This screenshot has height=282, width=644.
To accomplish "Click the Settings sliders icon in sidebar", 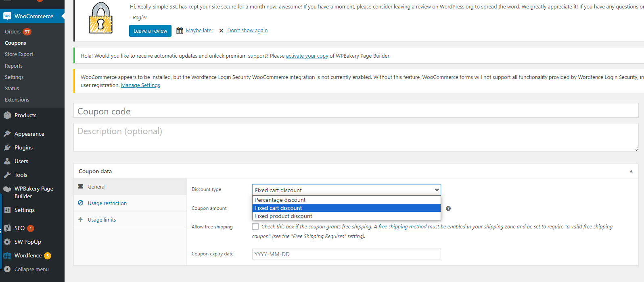I will point(7,210).
